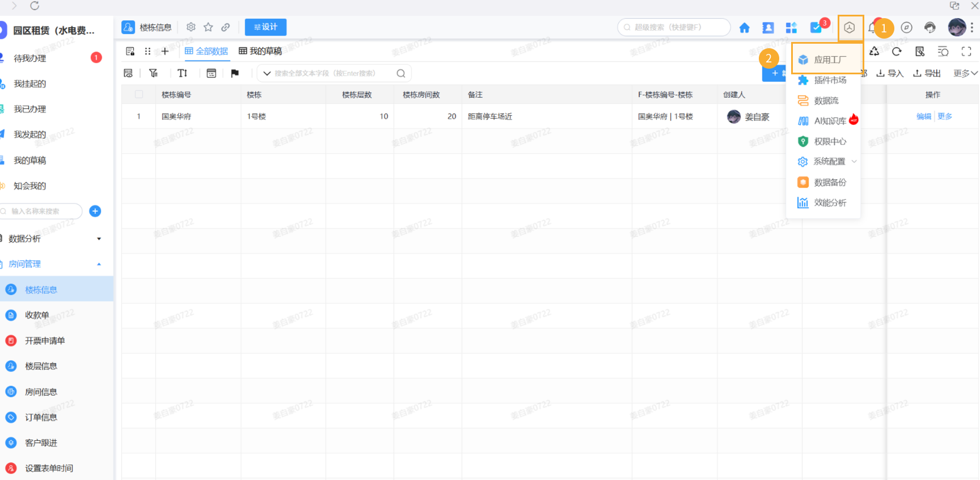Copy the form link via chain icon

pyautogui.click(x=226, y=27)
